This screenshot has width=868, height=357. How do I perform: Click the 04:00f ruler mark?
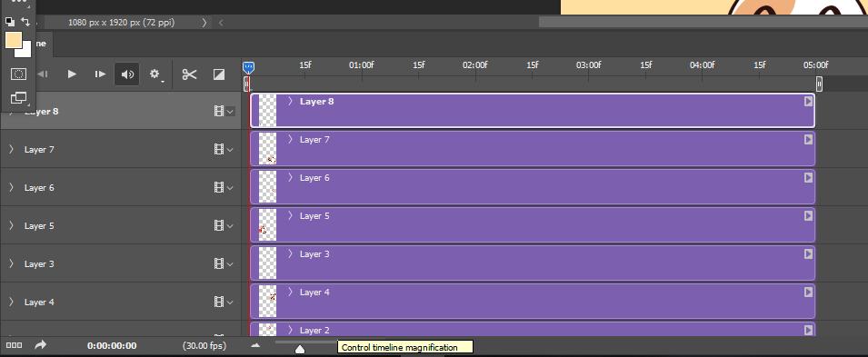[702, 64]
